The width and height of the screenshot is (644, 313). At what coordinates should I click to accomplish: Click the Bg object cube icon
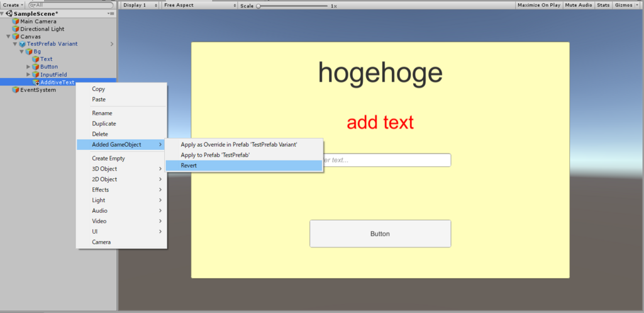click(x=29, y=52)
